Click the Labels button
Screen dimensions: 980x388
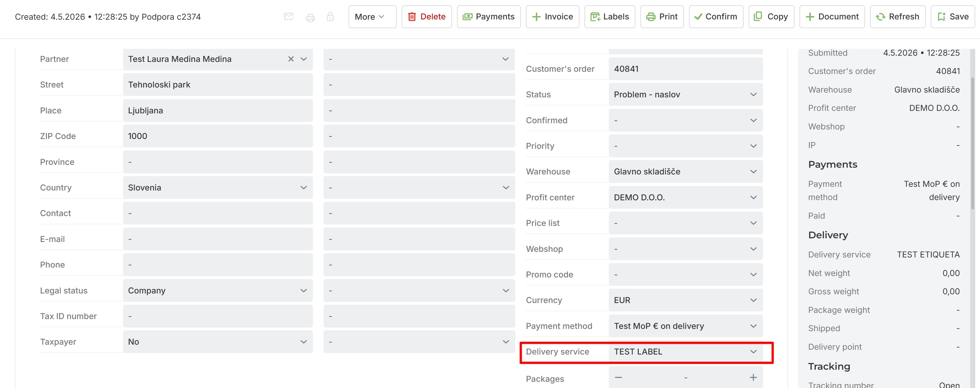pyautogui.click(x=609, y=17)
